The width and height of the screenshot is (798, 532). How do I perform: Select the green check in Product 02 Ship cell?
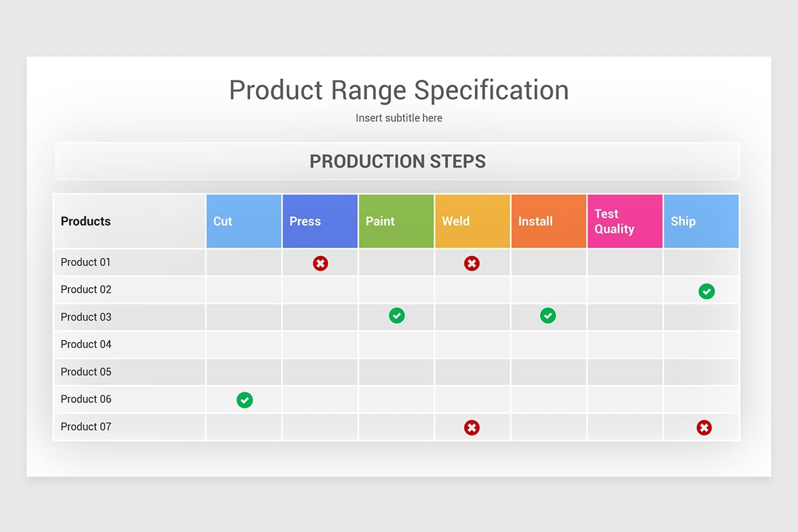tap(707, 291)
